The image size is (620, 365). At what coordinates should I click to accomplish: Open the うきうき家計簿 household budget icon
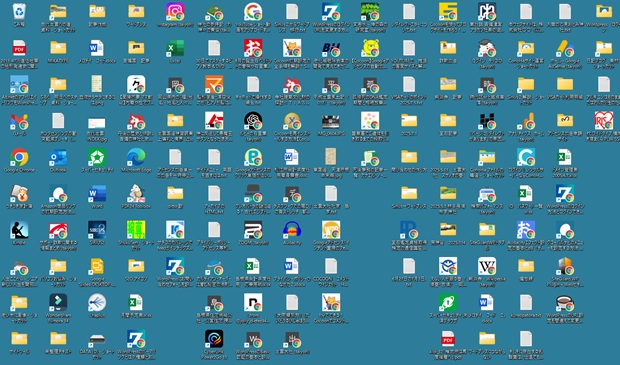[19, 193]
